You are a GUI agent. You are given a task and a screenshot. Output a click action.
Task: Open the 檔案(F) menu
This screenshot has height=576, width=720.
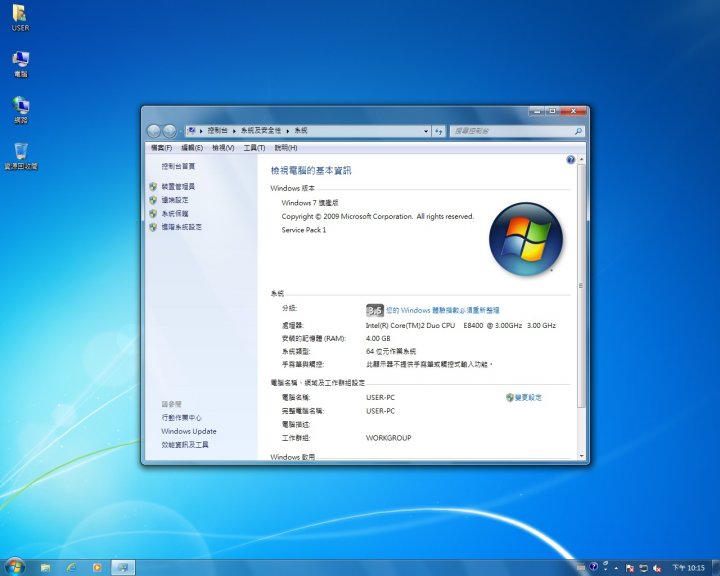(x=161, y=148)
